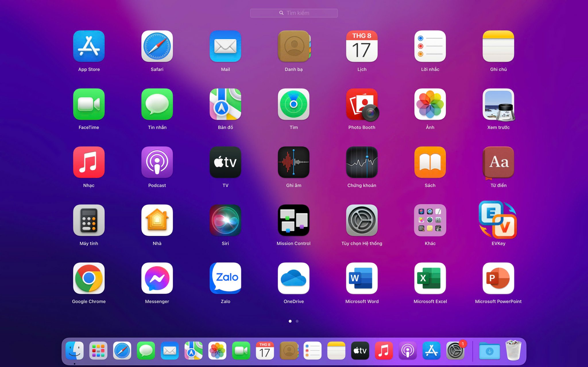Viewport: 588px width, 367px height.
Task: Open EVKey application icon
Action: (498, 220)
